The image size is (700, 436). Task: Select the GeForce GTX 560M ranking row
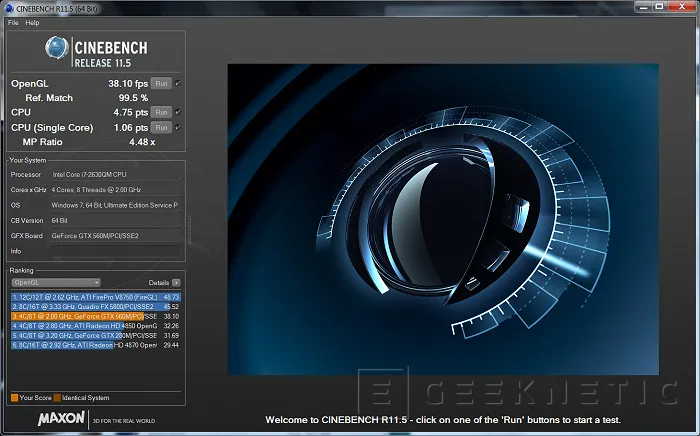point(96,316)
